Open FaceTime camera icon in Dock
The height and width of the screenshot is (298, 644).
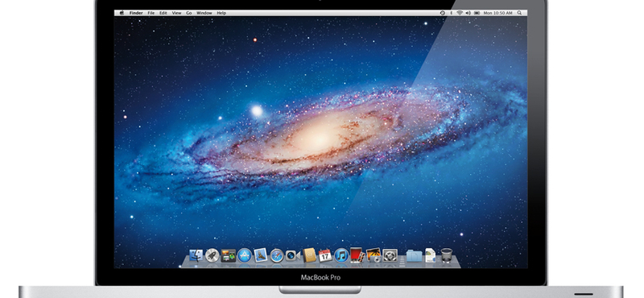(x=293, y=255)
